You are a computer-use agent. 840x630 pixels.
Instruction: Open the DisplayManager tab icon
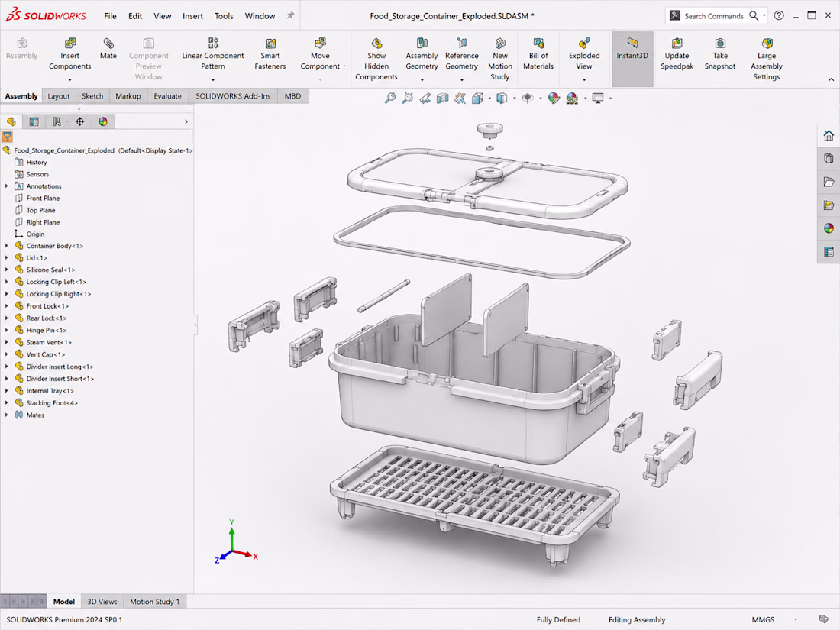[x=103, y=121]
